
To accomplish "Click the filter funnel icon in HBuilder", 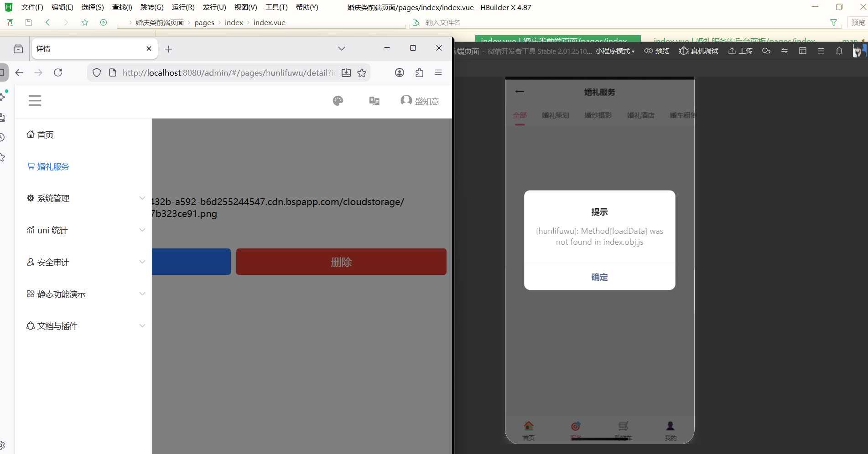I will tap(833, 22).
